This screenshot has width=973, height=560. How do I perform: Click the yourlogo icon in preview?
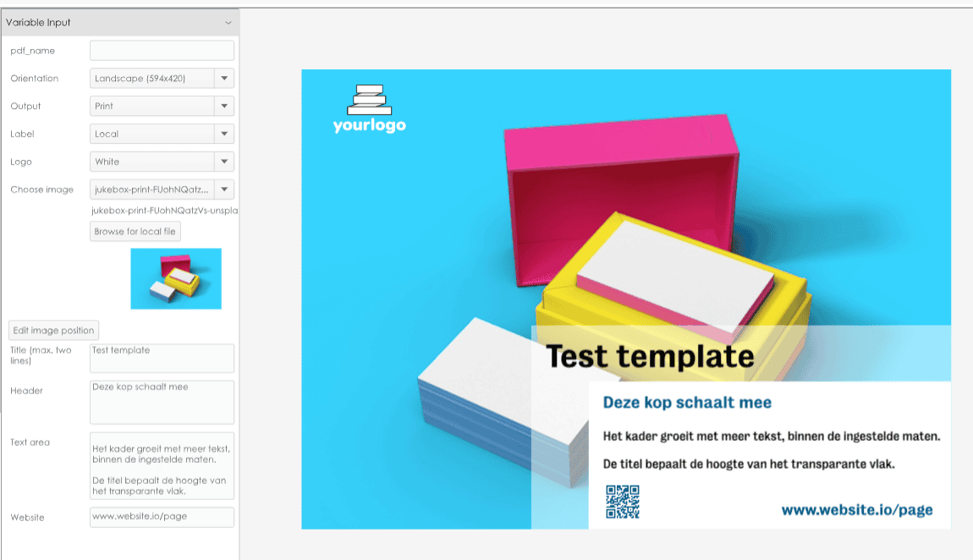tap(369, 110)
